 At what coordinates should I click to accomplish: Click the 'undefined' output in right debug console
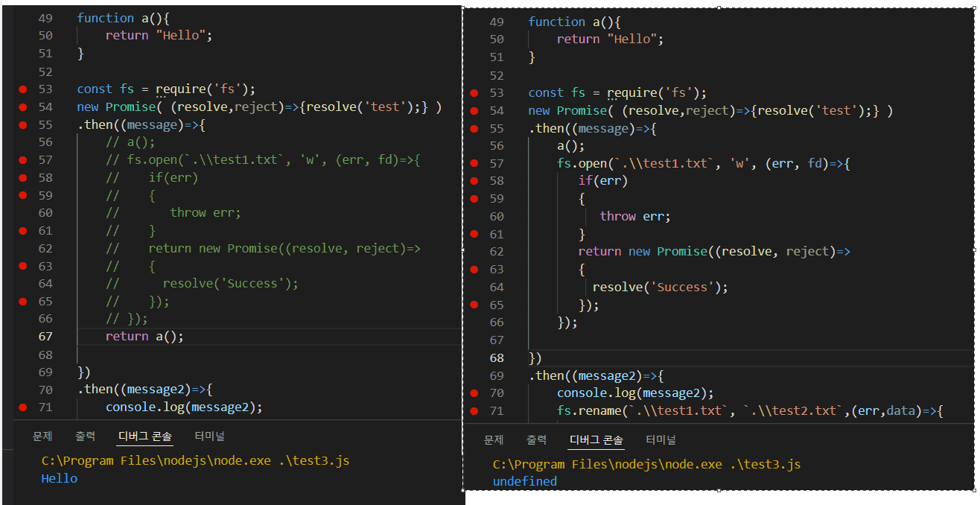(x=525, y=482)
